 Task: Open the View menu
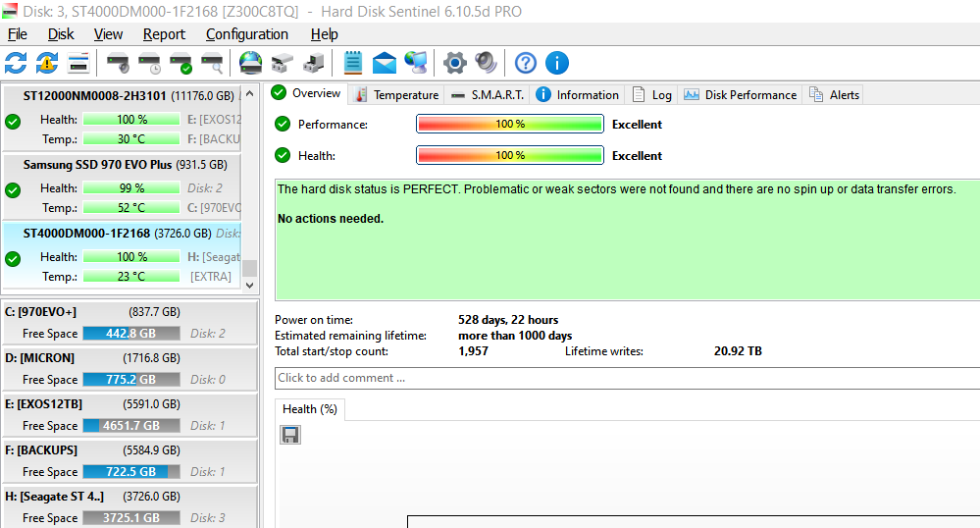[x=108, y=34]
